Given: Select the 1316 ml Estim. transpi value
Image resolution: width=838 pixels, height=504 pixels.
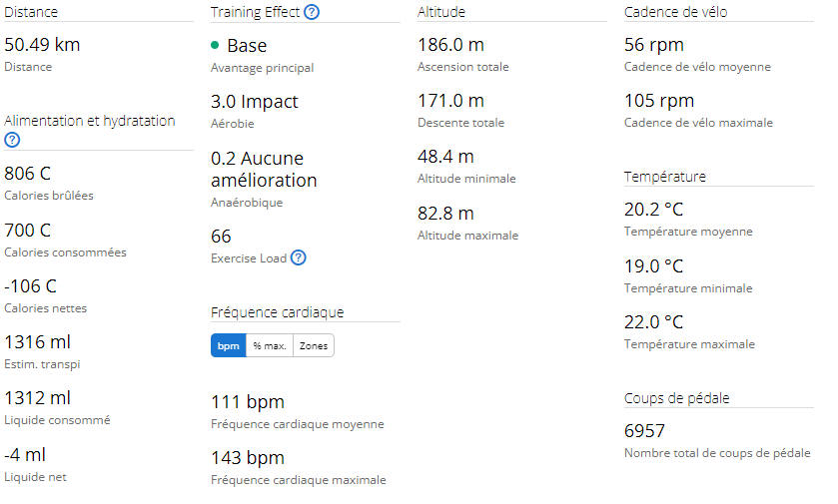Looking at the screenshot, I should click(37, 341).
